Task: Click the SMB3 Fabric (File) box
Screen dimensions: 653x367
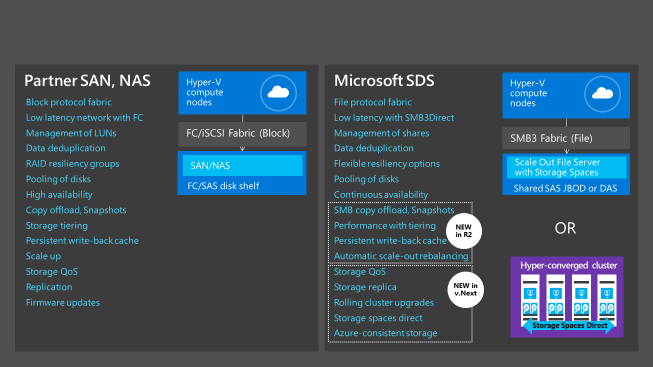Action: click(x=566, y=138)
